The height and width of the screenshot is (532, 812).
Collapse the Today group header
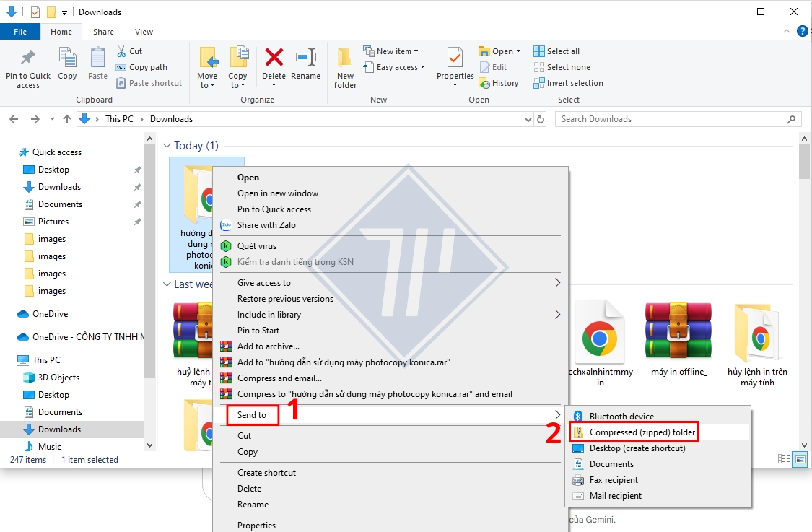click(x=167, y=146)
